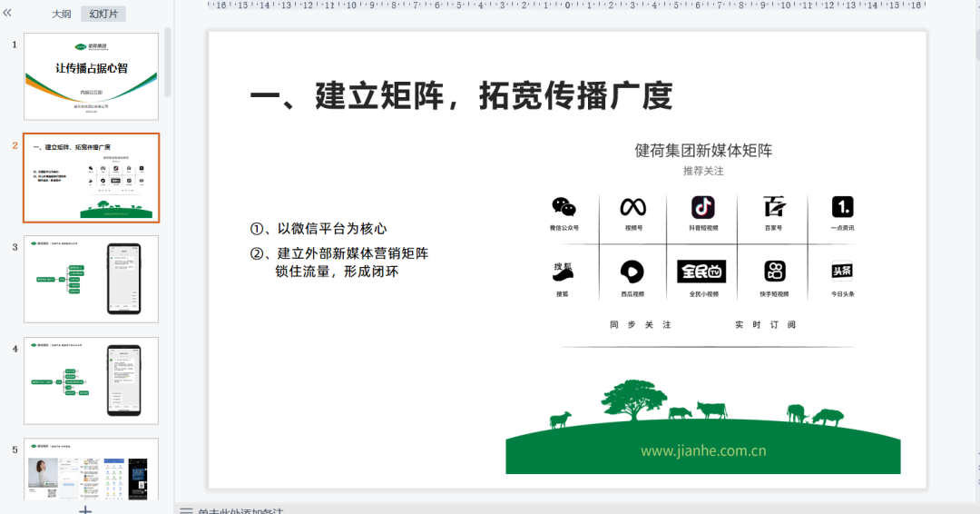980x514 pixels.
Task: Click the 视频号 infinity icon
Action: [x=633, y=207]
